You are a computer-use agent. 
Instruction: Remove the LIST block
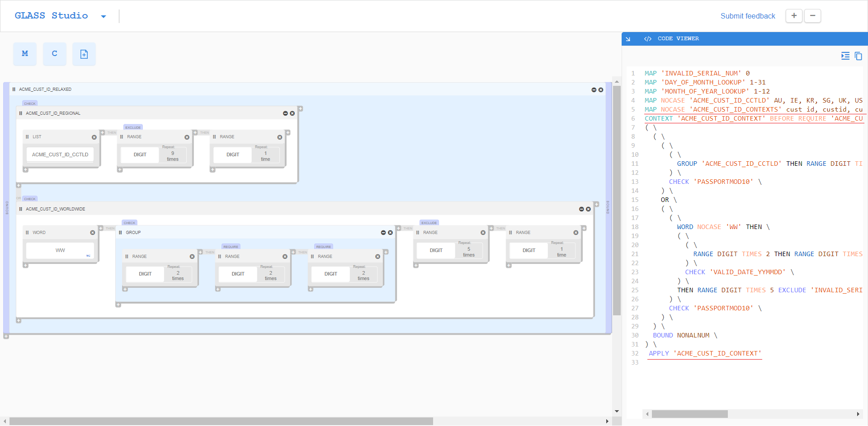tap(94, 137)
